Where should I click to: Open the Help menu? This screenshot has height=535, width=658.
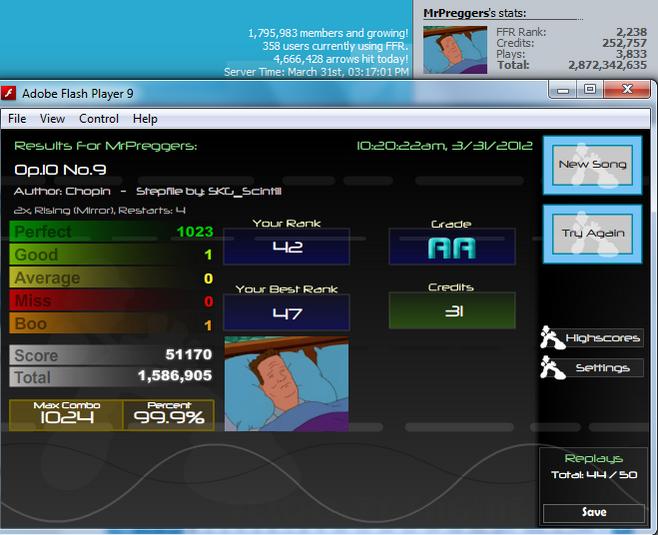tap(145, 119)
